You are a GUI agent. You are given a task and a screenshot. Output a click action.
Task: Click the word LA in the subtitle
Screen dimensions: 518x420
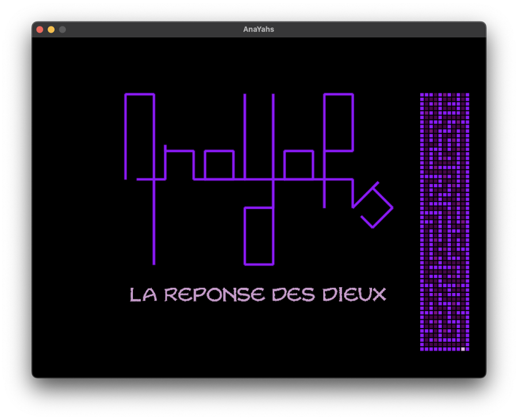143,295
